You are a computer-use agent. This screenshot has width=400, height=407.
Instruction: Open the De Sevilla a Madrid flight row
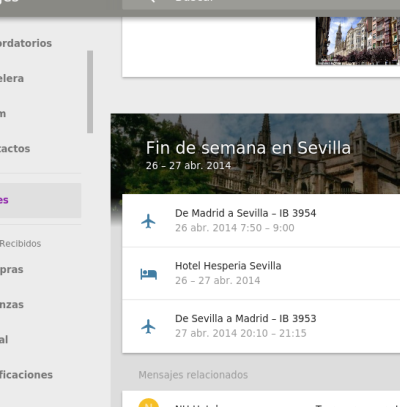click(261, 326)
